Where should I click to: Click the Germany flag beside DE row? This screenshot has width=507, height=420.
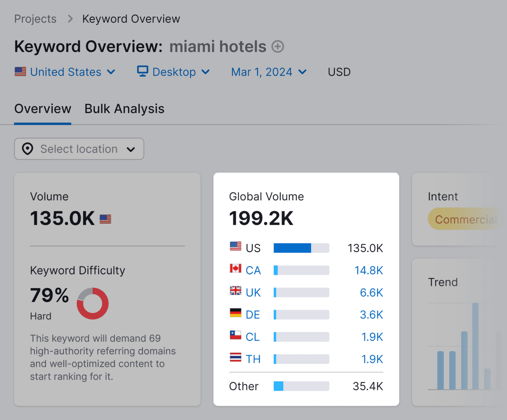coord(235,314)
